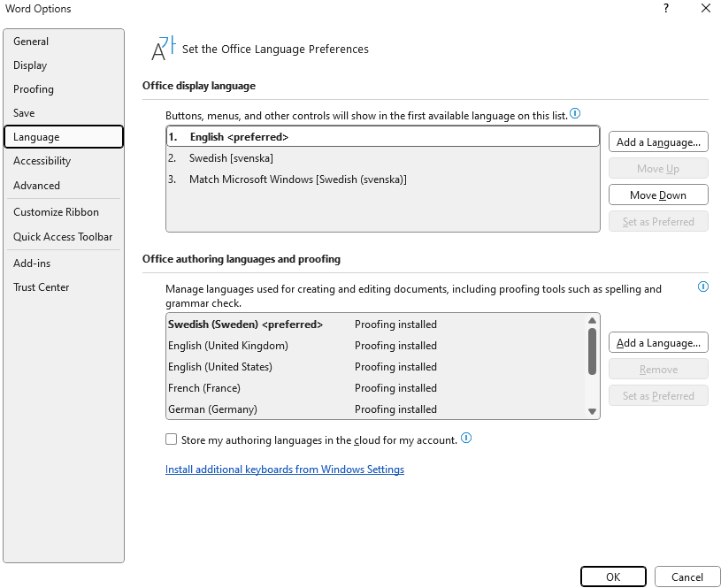Screen dimensions: 721x588
Task: Move the selected display language down
Action: tap(658, 195)
